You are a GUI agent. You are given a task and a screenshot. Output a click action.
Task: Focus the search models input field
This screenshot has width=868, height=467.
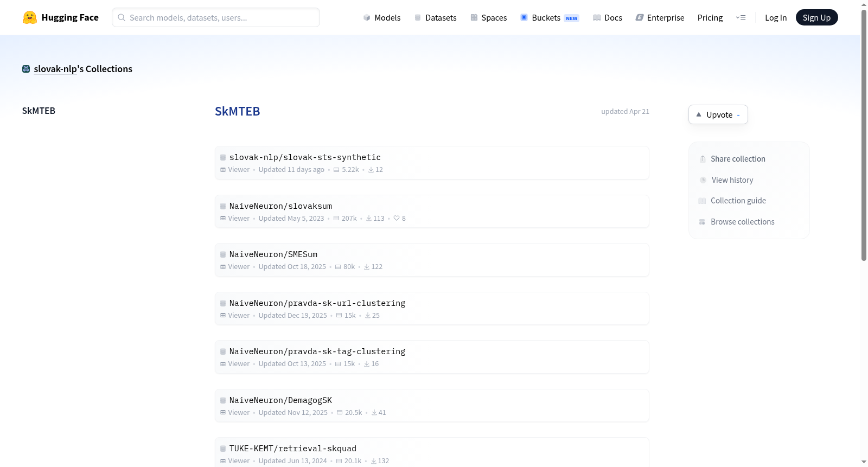pyautogui.click(x=216, y=17)
